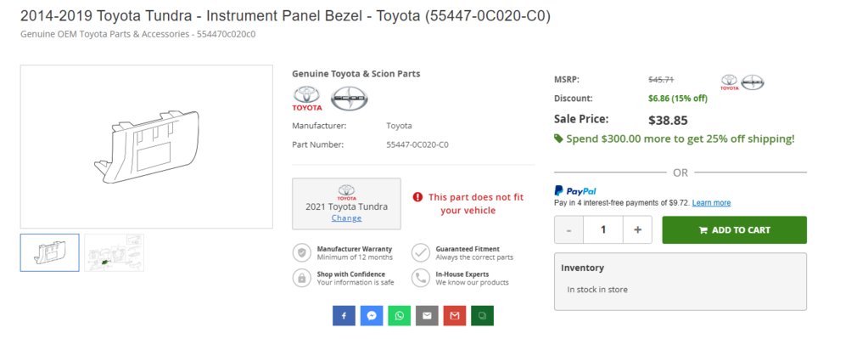Screen dimensions: 868x339
Task: Share via the Messenger icon
Action: (372, 316)
